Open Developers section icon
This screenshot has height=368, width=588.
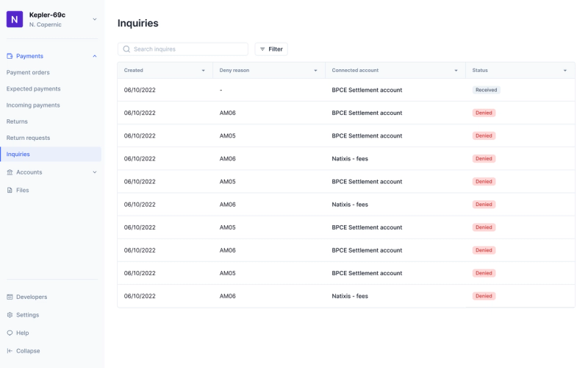tap(10, 297)
